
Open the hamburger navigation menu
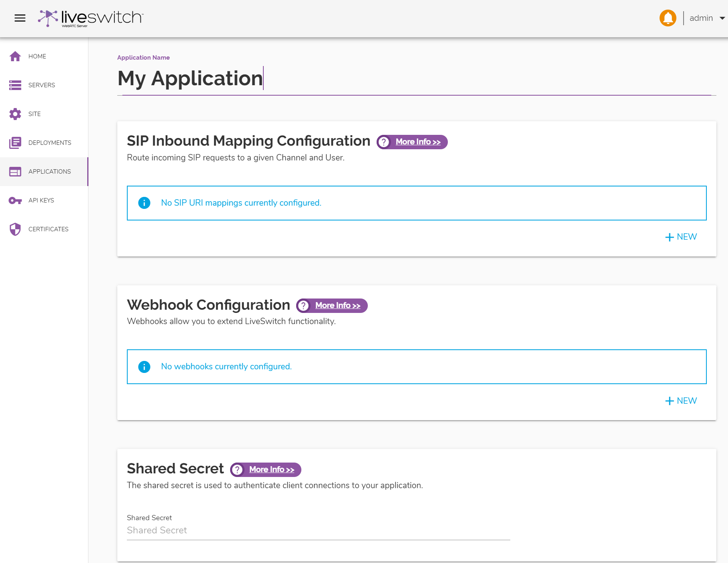pyautogui.click(x=20, y=18)
